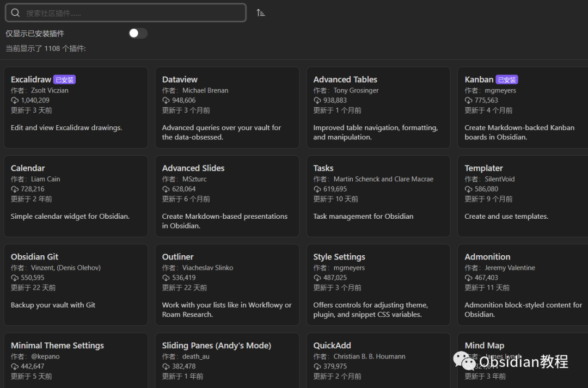Click the description 'Simple calendar widget for Obsidian.'
Image resolution: width=588 pixels, height=388 pixels.
point(70,216)
